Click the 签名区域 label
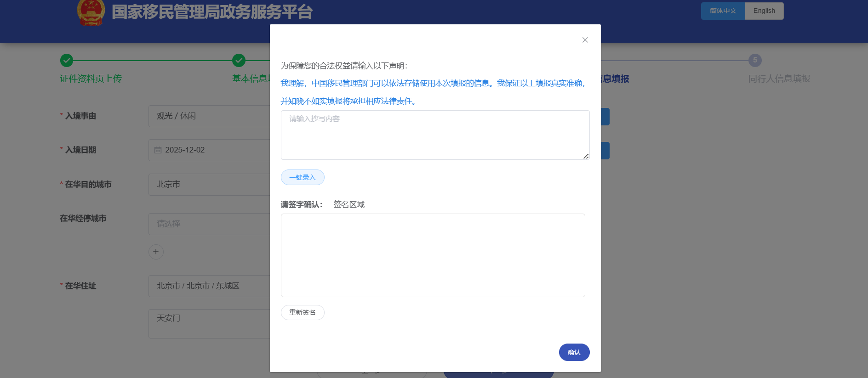 (x=349, y=204)
